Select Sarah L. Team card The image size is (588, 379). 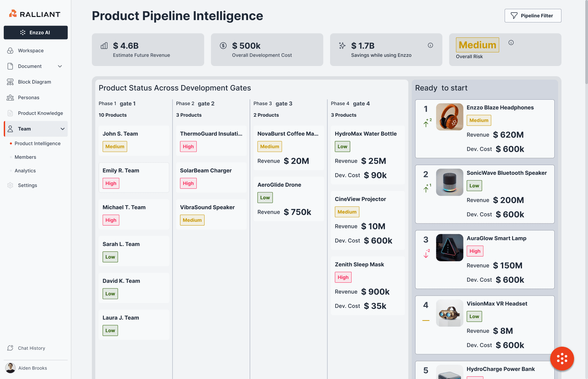(134, 251)
